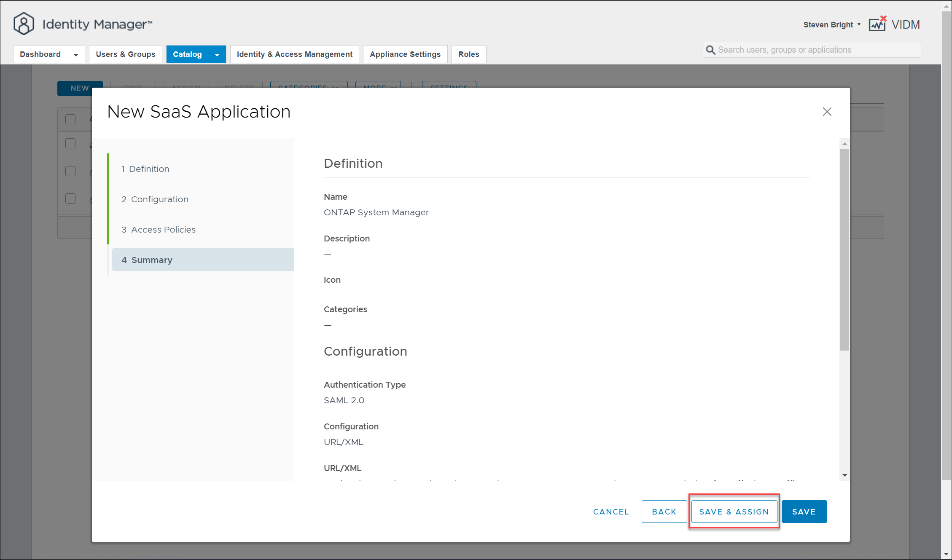This screenshot has width=952, height=560.
Task: Expand the Catalog dropdown arrow
Action: click(217, 55)
